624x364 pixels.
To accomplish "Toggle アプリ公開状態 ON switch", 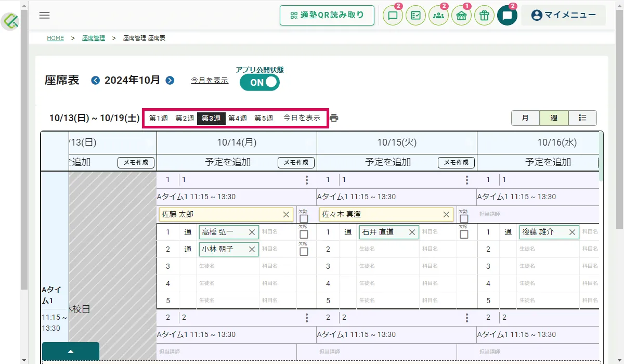I will click(x=259, y=82).
